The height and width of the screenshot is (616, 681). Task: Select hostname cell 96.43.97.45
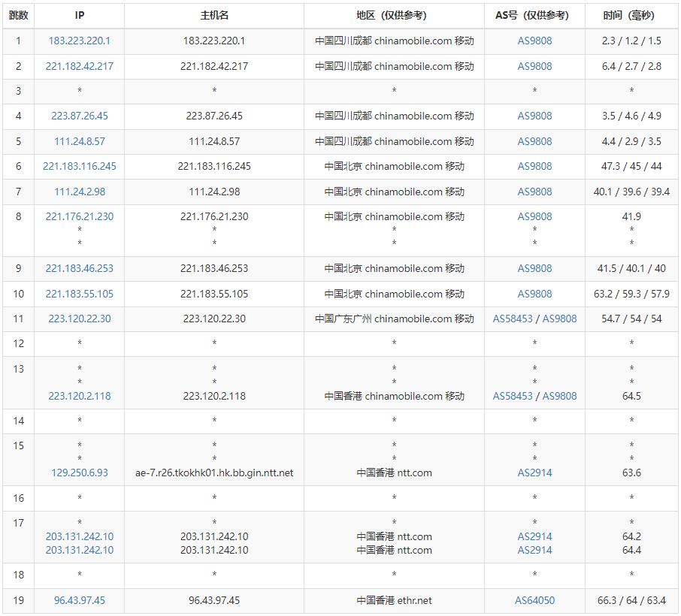(214, 601)
